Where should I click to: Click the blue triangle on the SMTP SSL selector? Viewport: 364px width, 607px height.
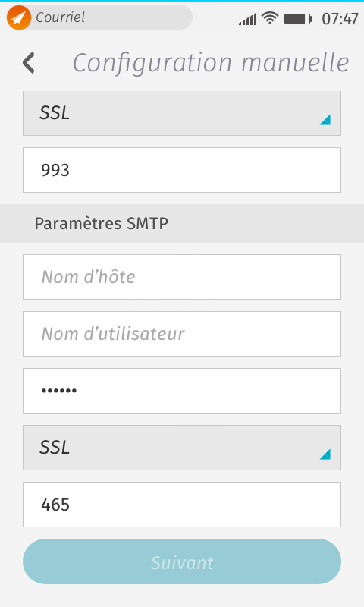(325, 454)
